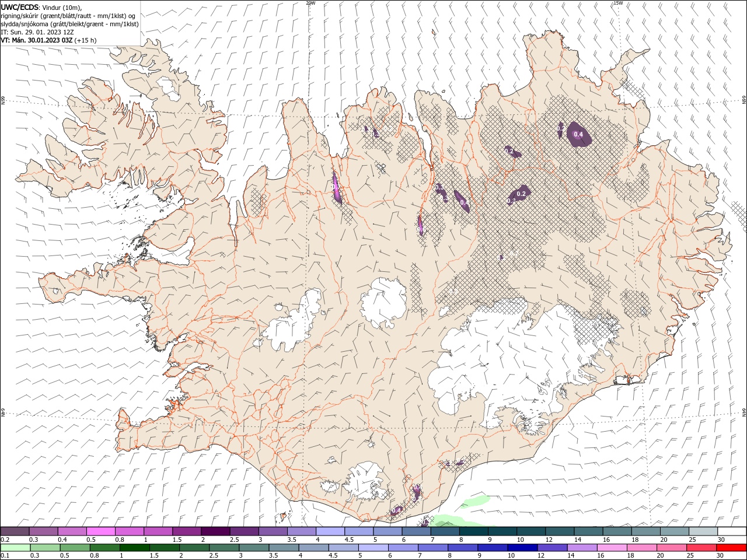Image resolution: width=747 pixels, height=560 pixels.
Task: Click the upper legend swatch between 0.2 and 0.3
Action: (x=15, y=531)
